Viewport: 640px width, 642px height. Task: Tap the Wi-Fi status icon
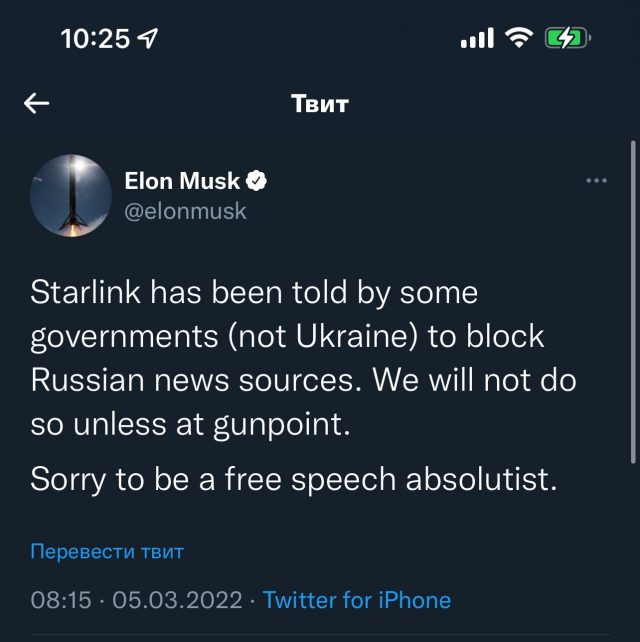click(x=518, y=38)
